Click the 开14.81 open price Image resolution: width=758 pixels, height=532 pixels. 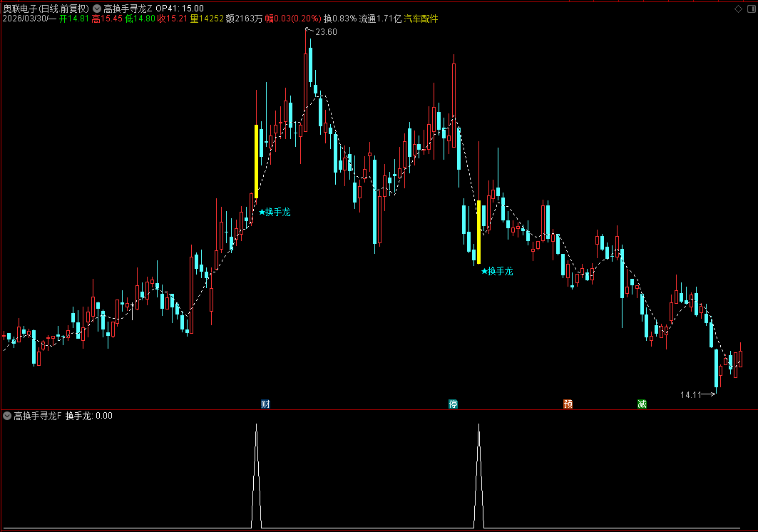(74, 19)
